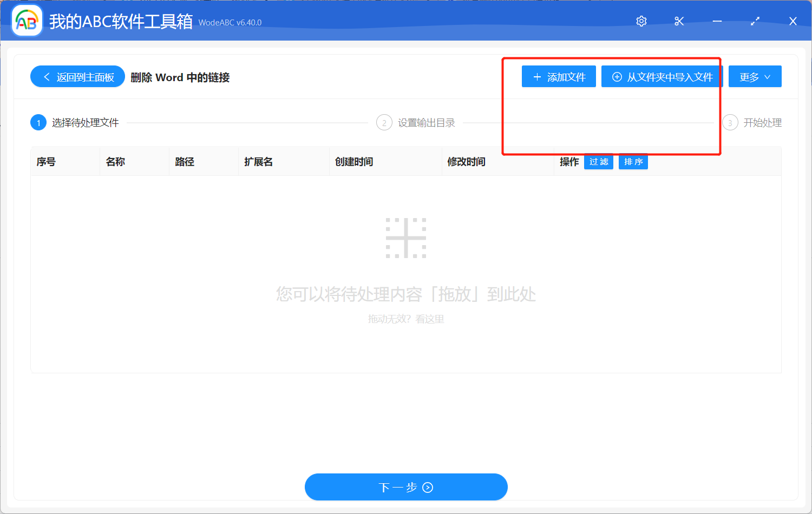Click the 过滤 filter button
Image resolution: width=812 pixels, height=514 pixels.
[599, 162]
